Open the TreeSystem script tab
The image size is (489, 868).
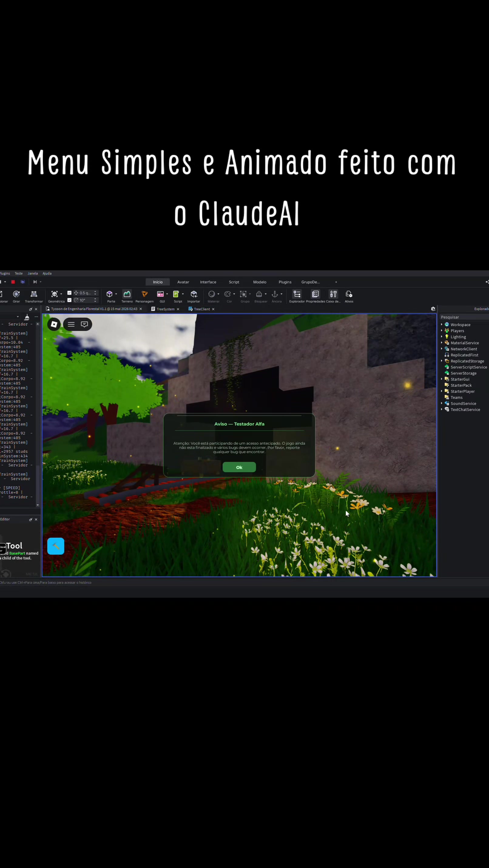pyautogui.click(x=165, y=309)
